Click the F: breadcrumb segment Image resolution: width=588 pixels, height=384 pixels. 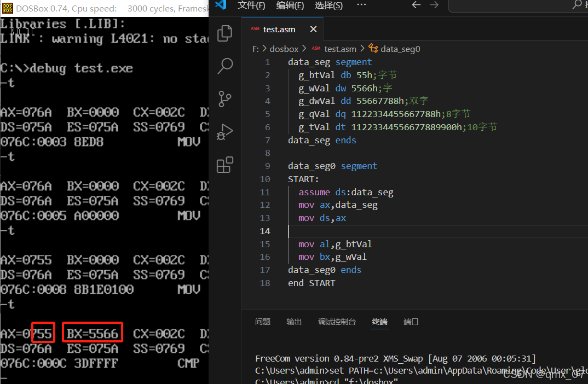coord(255,49)
